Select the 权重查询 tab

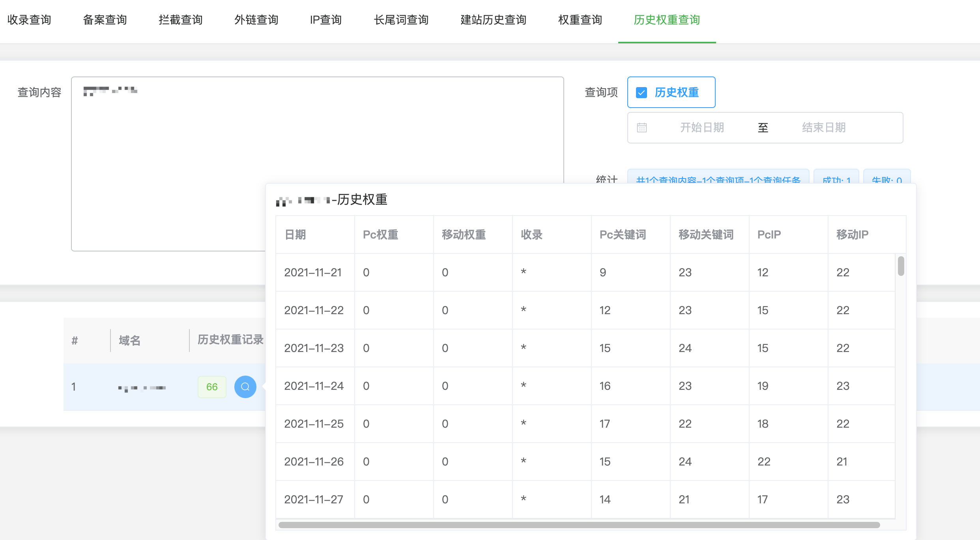click(580, 20)
